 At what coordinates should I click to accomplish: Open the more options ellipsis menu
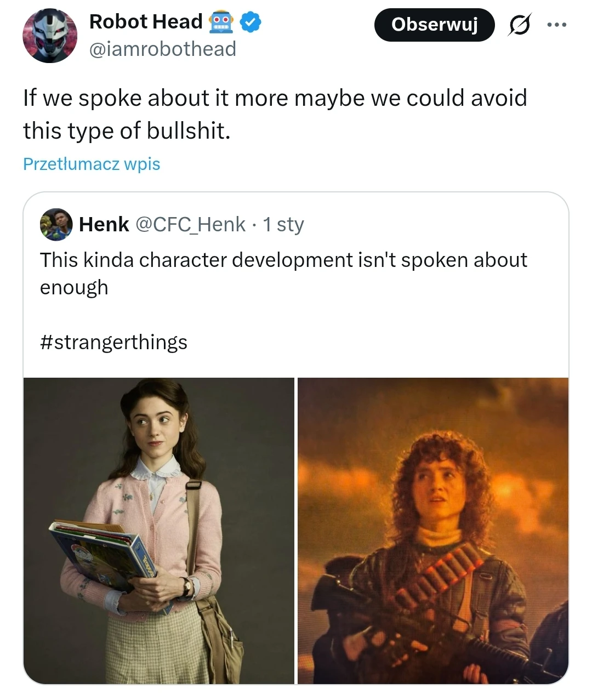click(x=557, y=24)
